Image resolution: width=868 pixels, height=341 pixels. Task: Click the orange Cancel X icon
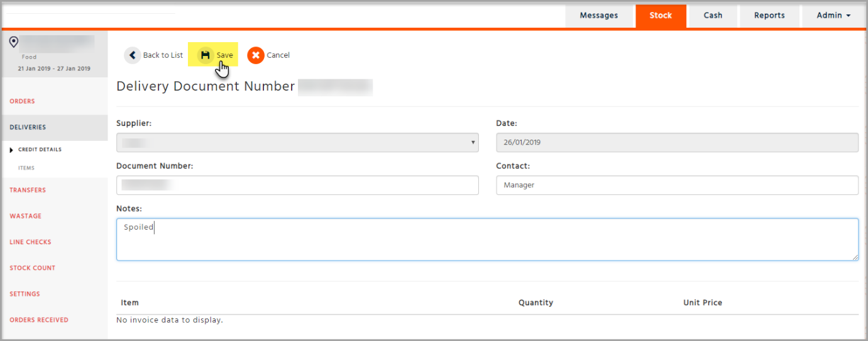pyautogui.click(x=255, y=55)
